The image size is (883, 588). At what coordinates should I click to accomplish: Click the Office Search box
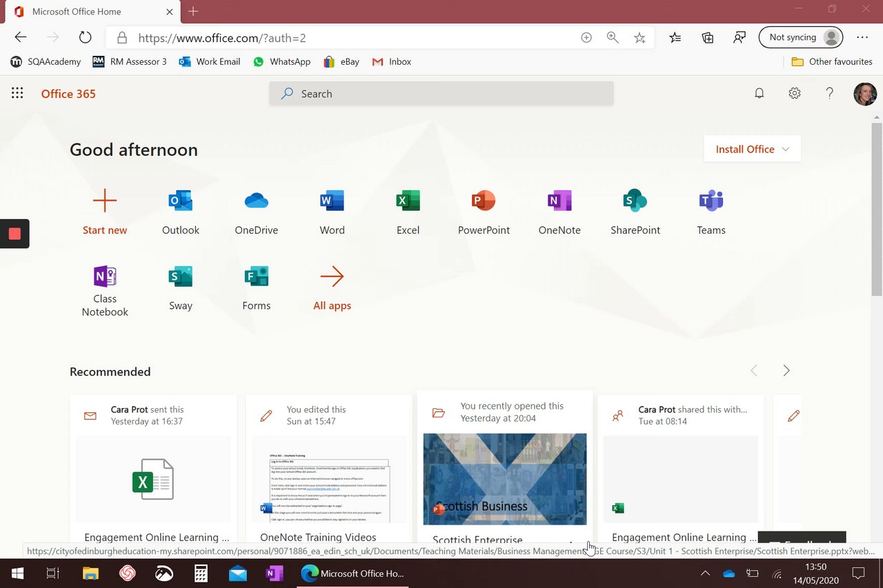pos(441,94)
